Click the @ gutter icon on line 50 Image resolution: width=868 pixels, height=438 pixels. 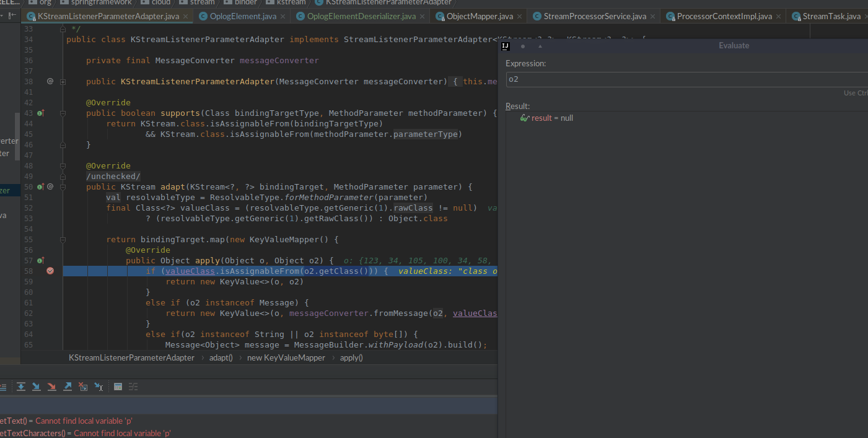(50, 186)
